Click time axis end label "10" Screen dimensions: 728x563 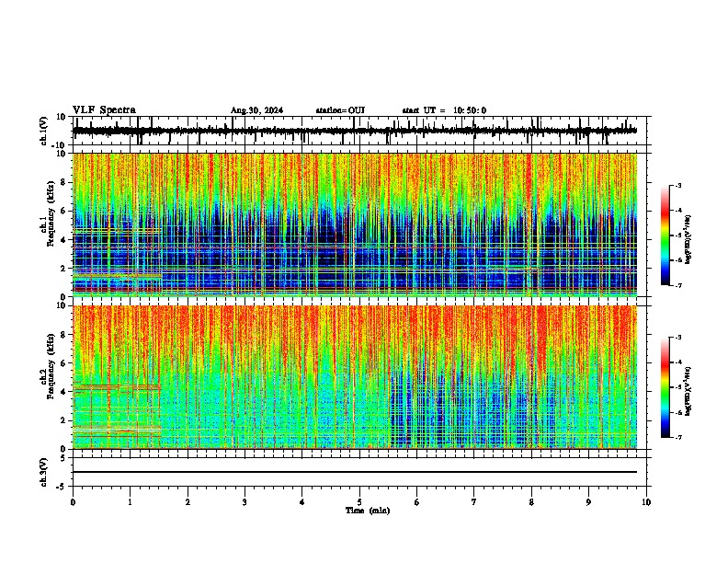coord(646,502)
